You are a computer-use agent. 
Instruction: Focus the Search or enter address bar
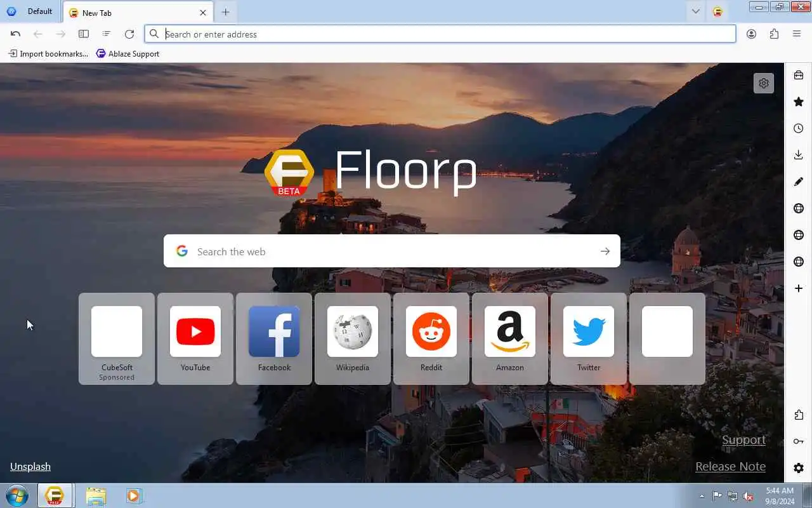click(x=440, y=34)
